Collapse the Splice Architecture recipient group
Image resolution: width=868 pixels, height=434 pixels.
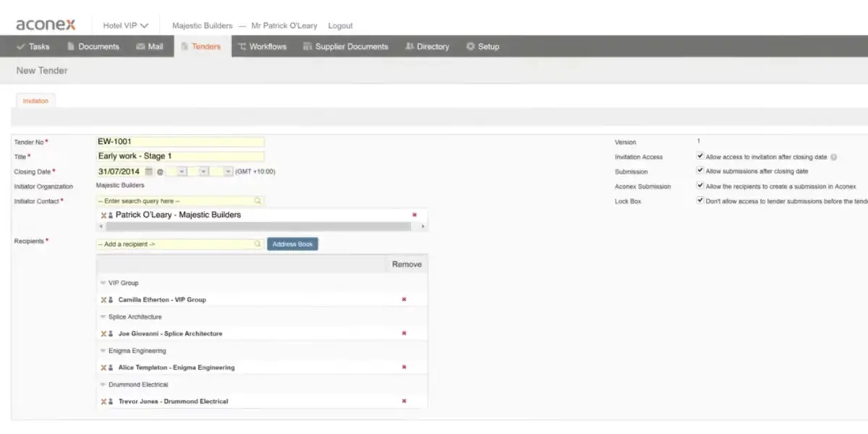pyautogui.click(x=103, y=317)
